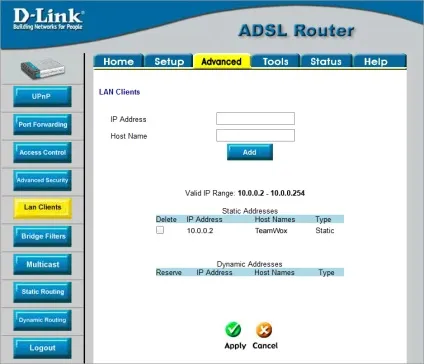The width and height of the screenshot is (424, 364).
Task: Tick the Delete checkbox for 10.0.0.2
Action: click(x=160, y=230)
